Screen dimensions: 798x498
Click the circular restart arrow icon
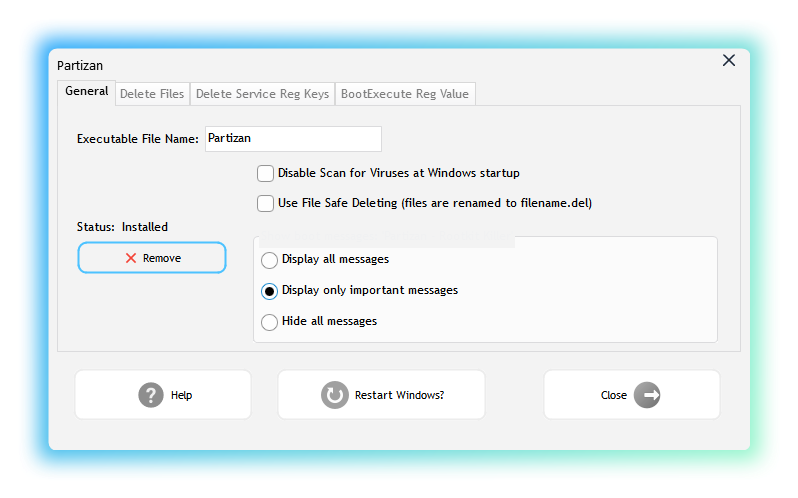[334, 395]
